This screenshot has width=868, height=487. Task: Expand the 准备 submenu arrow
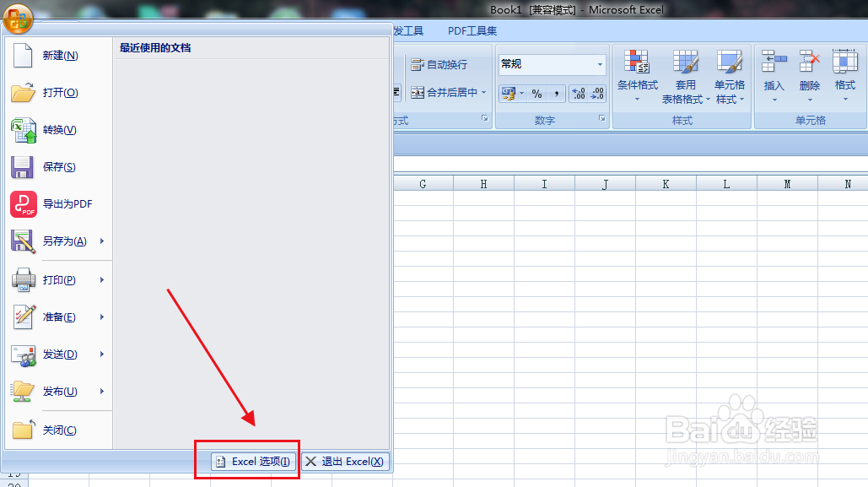pos(102,317)
